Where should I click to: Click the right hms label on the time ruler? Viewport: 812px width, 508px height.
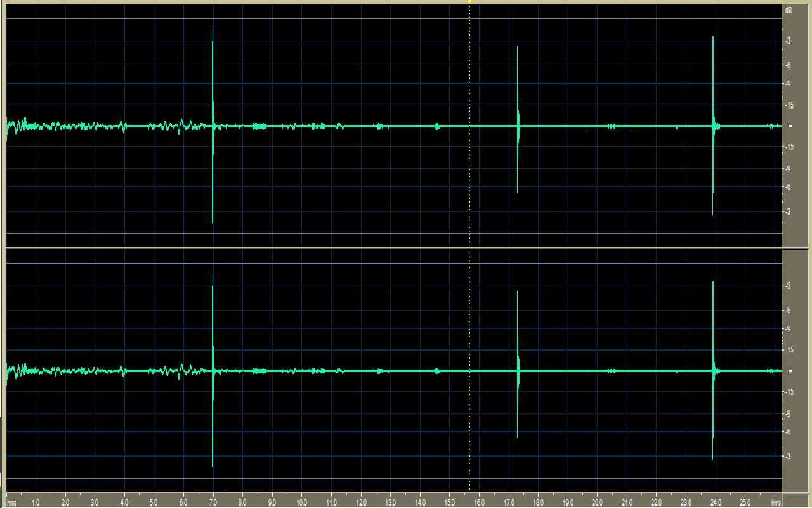776,502
